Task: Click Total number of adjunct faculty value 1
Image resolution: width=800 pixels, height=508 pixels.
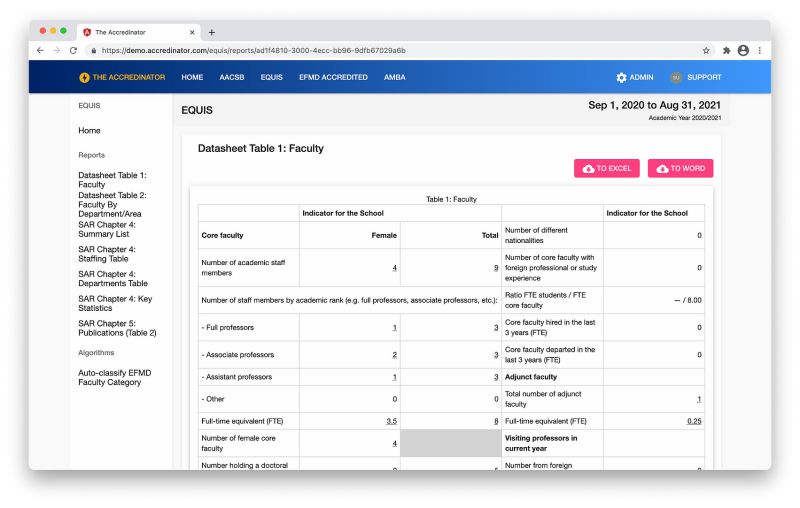Action: [x=699, y=399]
